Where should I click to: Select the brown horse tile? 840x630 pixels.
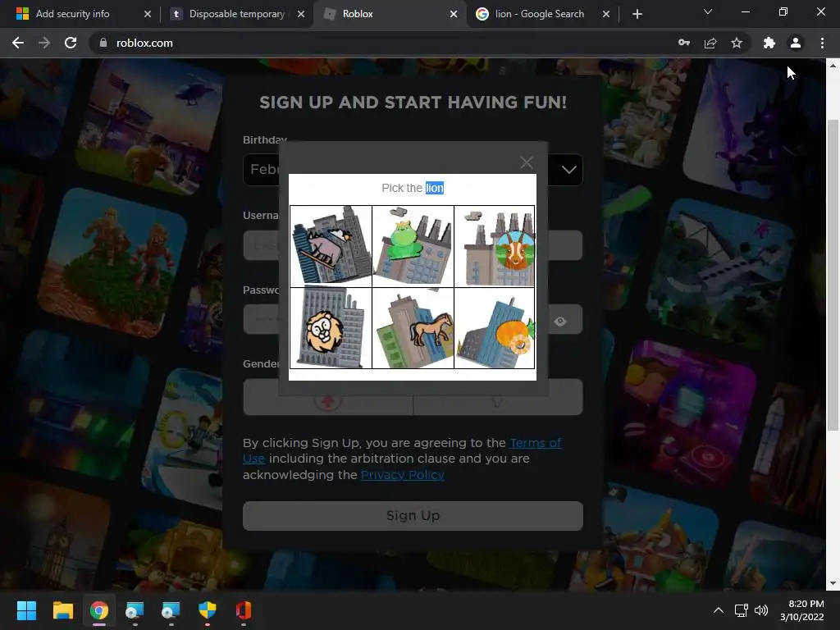(x=413, y=328)
